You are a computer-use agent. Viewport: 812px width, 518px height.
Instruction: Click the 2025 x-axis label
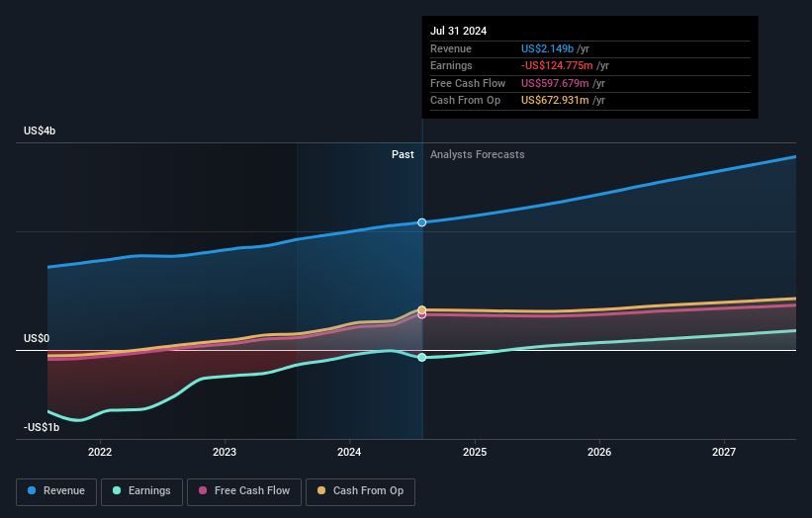click(475, 452)
